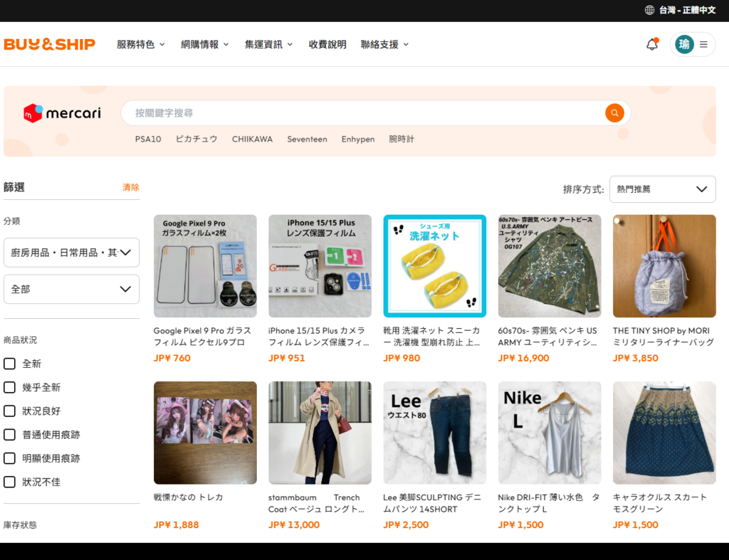
Task: Click price JP¥ 13,000
Action: tap(294, 525)
